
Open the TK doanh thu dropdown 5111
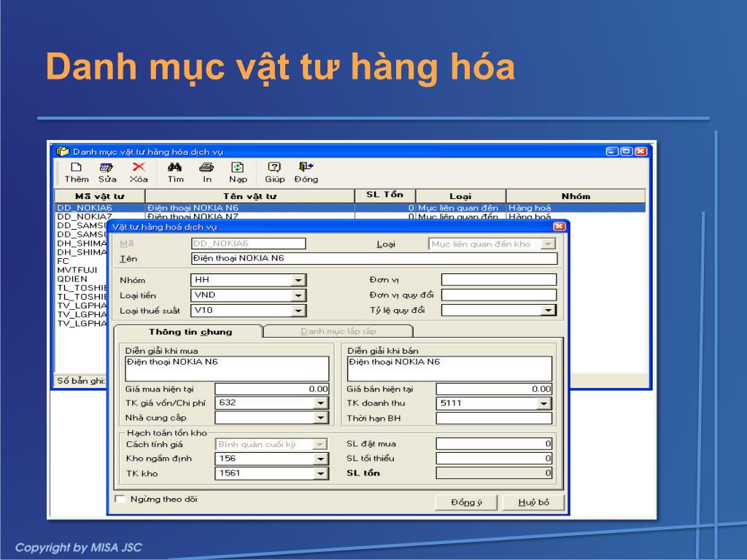point(543,403)
